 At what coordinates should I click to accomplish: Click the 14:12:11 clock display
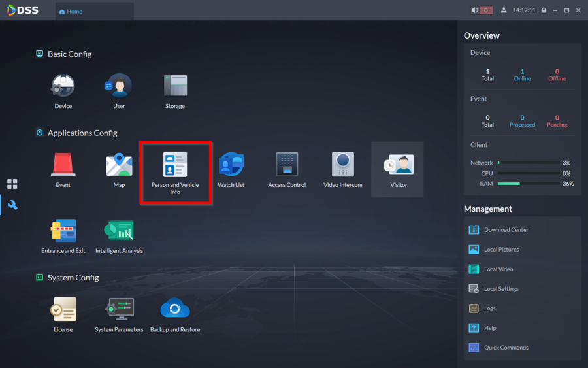pyautogui.click(x=524, y=10)
